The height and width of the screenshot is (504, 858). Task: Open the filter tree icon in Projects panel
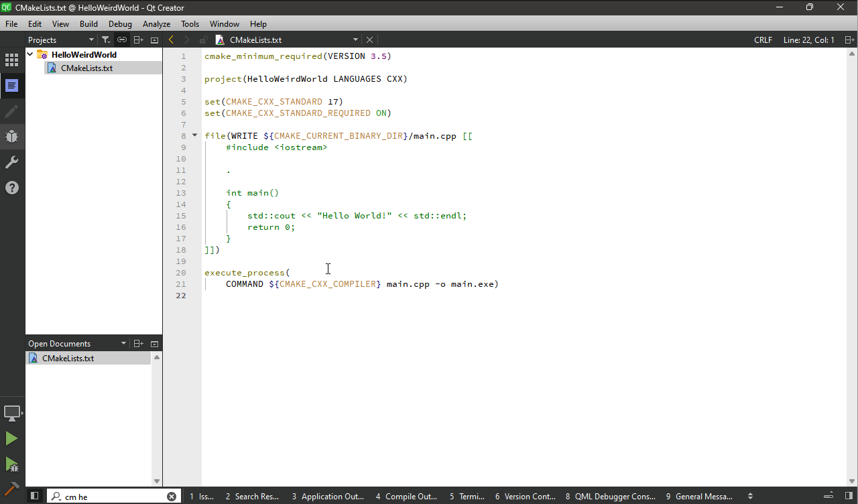pos(106,40)
